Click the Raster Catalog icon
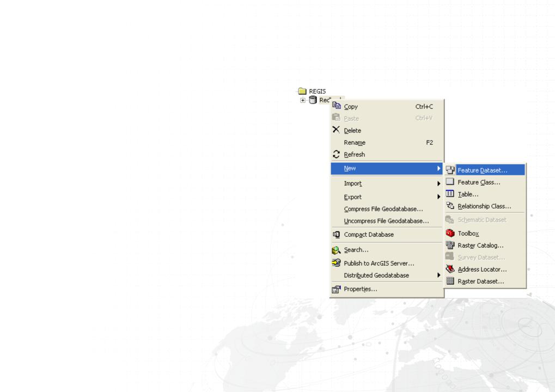Viewport: 555px width, 392px height. [x=450, y=245]
